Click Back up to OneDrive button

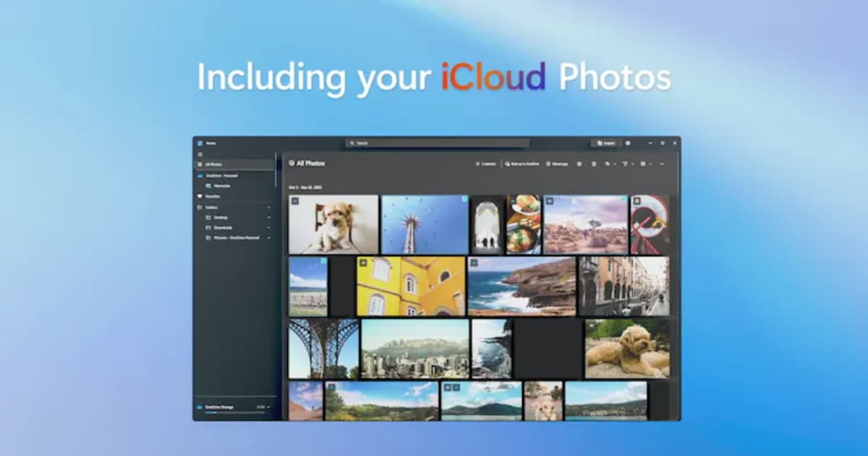pos(522,164)
